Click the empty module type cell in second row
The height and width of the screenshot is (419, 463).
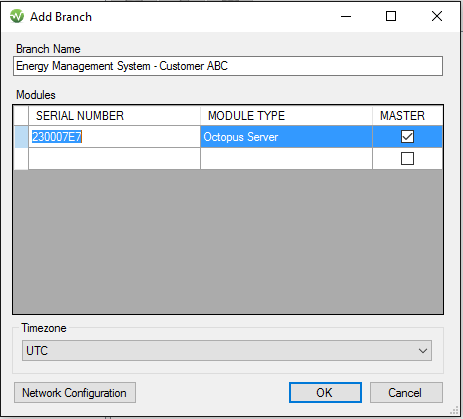pos(286,159)
